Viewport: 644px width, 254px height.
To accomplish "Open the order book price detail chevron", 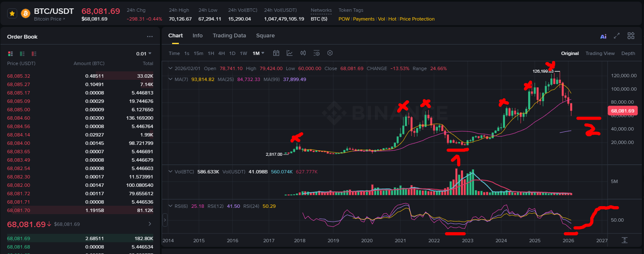I will pyautogui.click(x=150, y=224).
